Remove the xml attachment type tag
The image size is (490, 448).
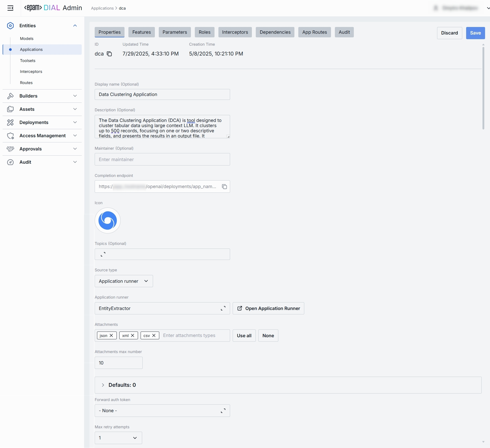point(133,335)
